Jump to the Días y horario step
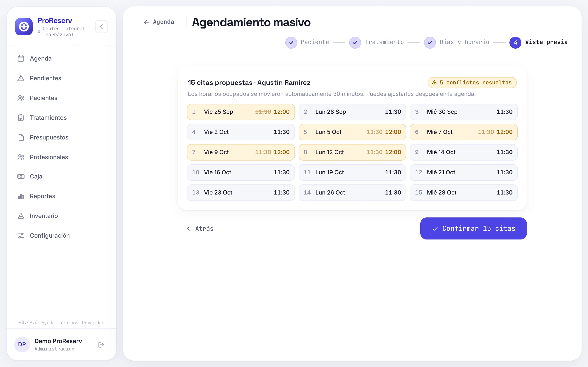Screen dimensions: 588x367 [457, 42]
